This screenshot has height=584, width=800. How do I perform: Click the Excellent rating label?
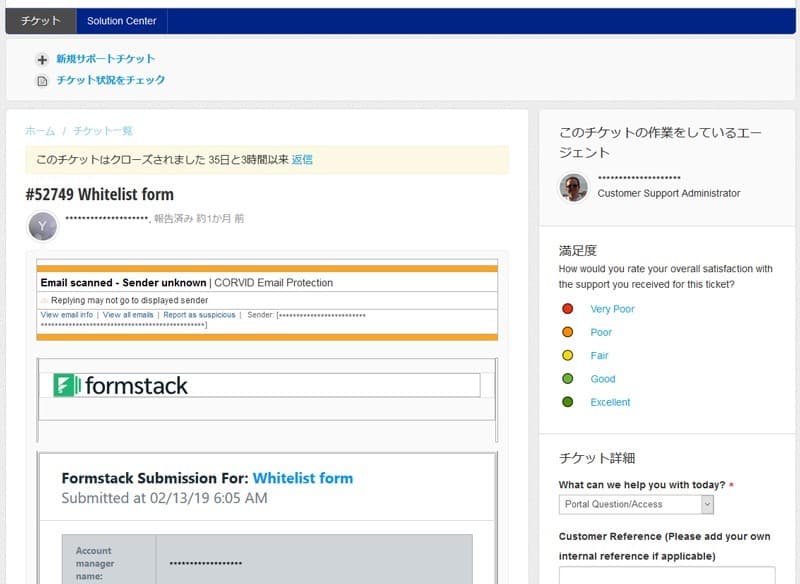(x=610, y=402)
